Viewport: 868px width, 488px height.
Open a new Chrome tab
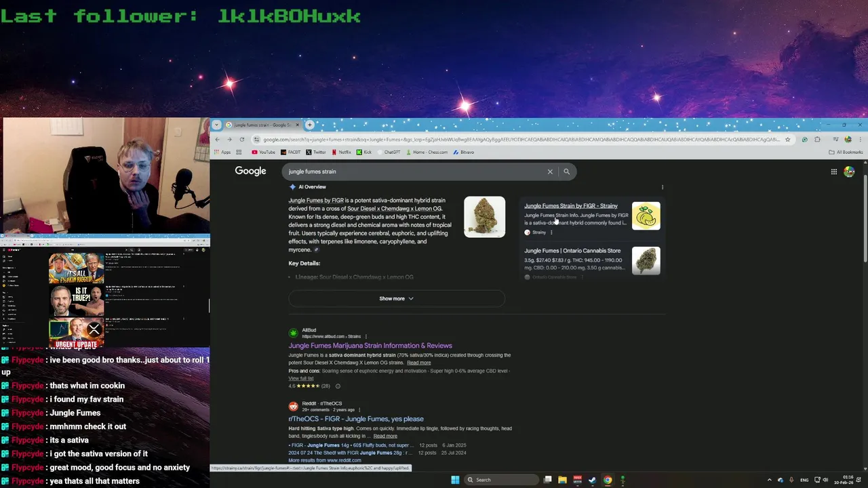[309, 125]
